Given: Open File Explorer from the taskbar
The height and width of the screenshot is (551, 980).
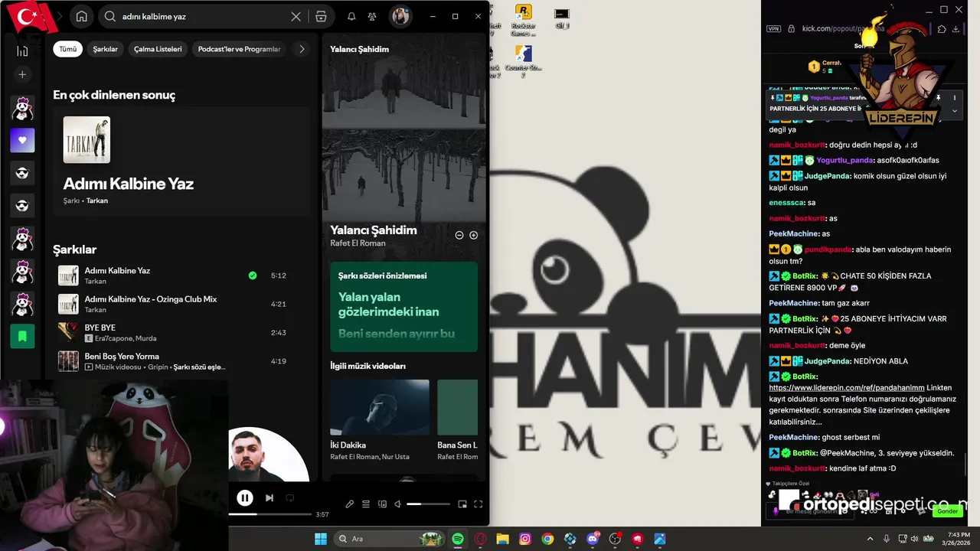Looking at the screenshot, I should [x=503, y=539].
